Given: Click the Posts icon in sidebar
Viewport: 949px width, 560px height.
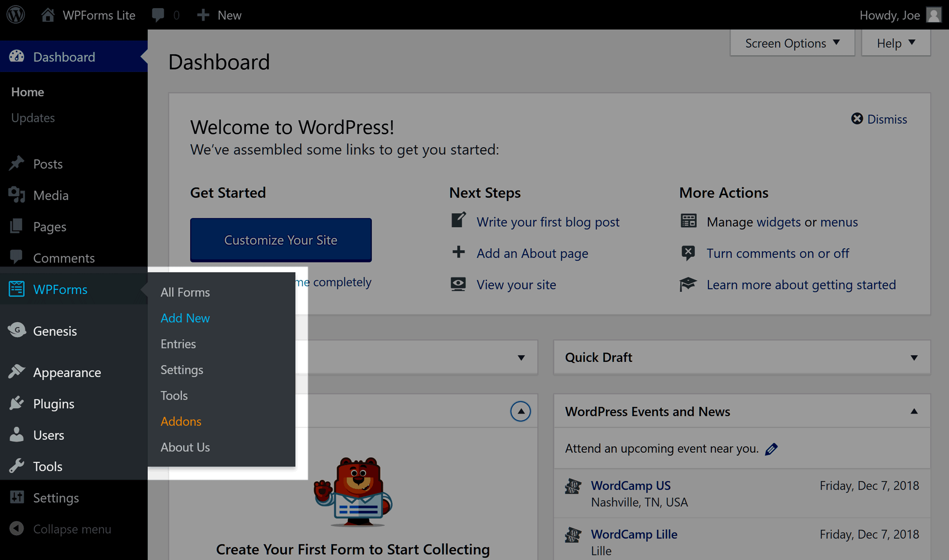Looking at the screenshot, I should point(18,163).
